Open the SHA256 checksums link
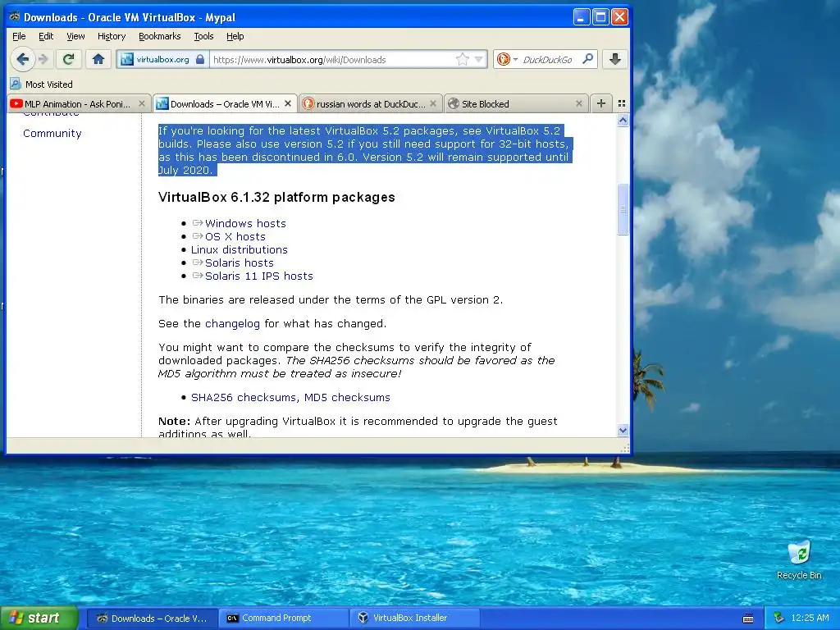The height and width of the screenshot is (630, 840). click(x=243, y=398)
